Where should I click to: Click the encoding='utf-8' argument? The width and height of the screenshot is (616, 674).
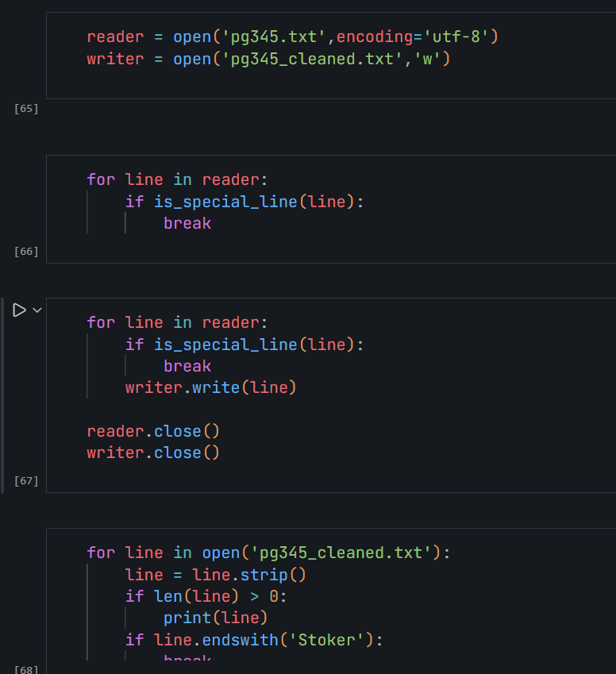coord(412,37)
